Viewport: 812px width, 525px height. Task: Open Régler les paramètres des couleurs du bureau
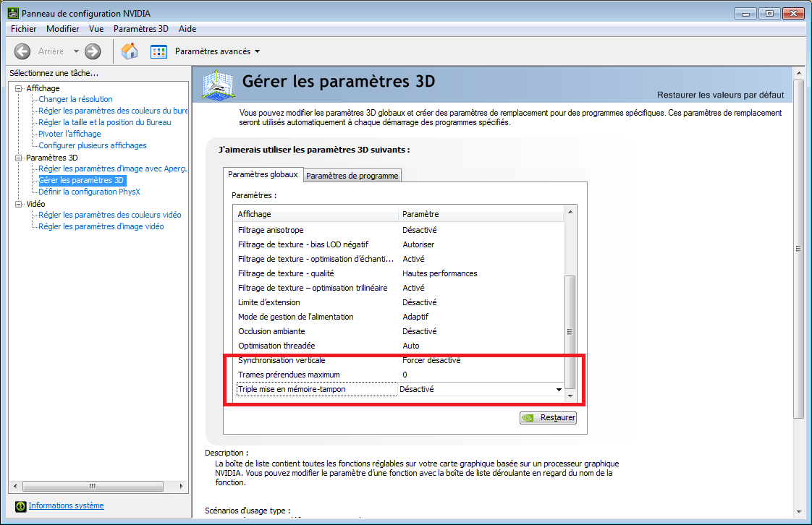coord(113,111)
